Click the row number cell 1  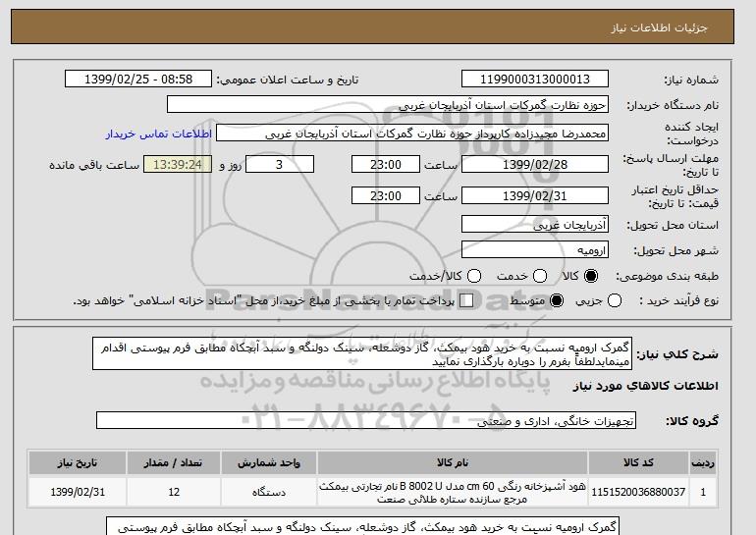pos(703,492)
